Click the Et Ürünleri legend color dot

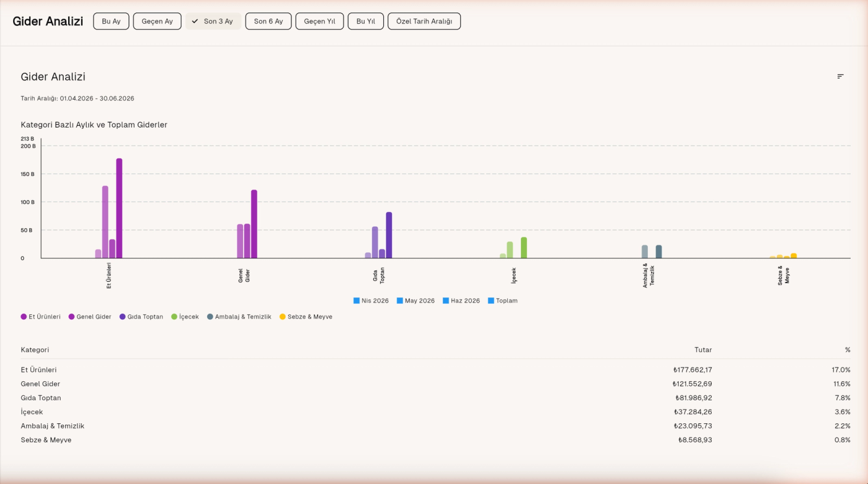[x=24, y=317]
